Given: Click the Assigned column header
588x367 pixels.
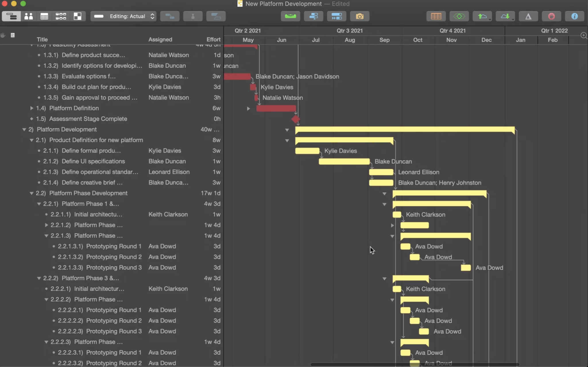Looking at the screenshot, I should [x=160, y=39].
